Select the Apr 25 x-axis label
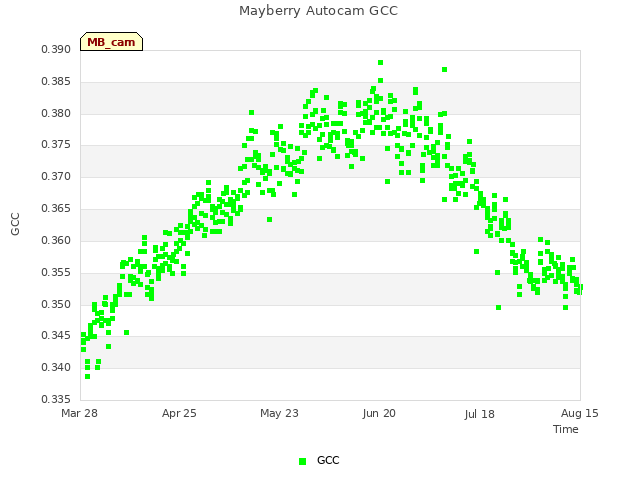The height and width of the screenshot is (480, 640). point(179,413)
